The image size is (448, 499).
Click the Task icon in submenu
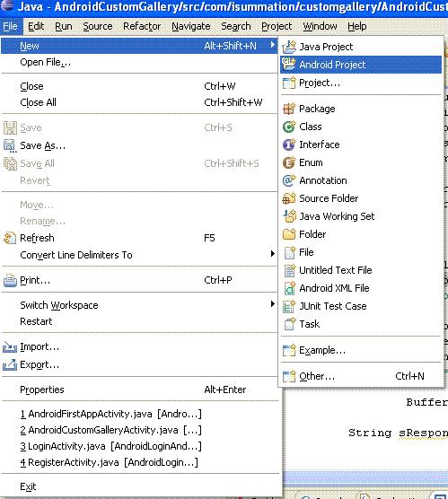pyautogui.click(x=290, y=324)
